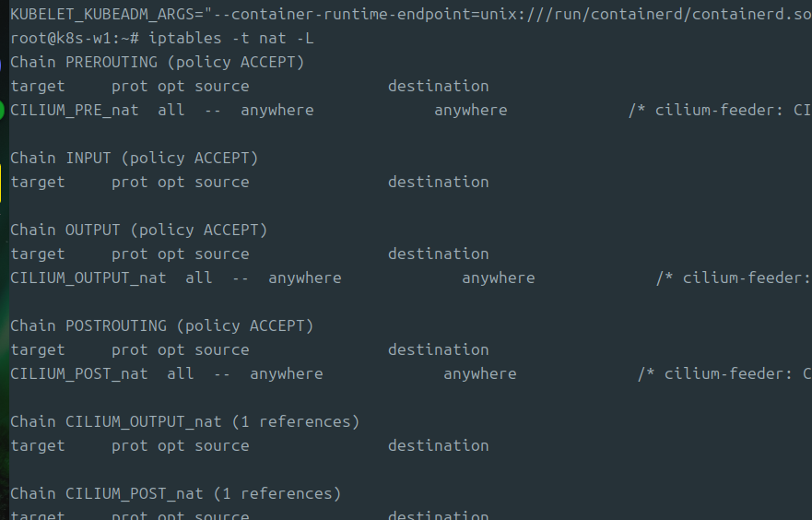Click the destination anywhere value on CILIUM_PRE_nat row
Image resolution: width=812 pixels, height=520 pixels.
tap(471, 111)
